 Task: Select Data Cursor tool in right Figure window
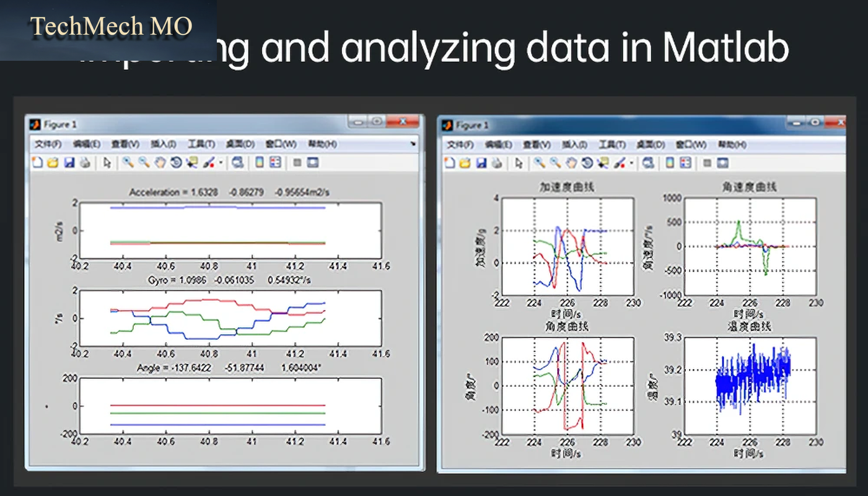(602, 163)
